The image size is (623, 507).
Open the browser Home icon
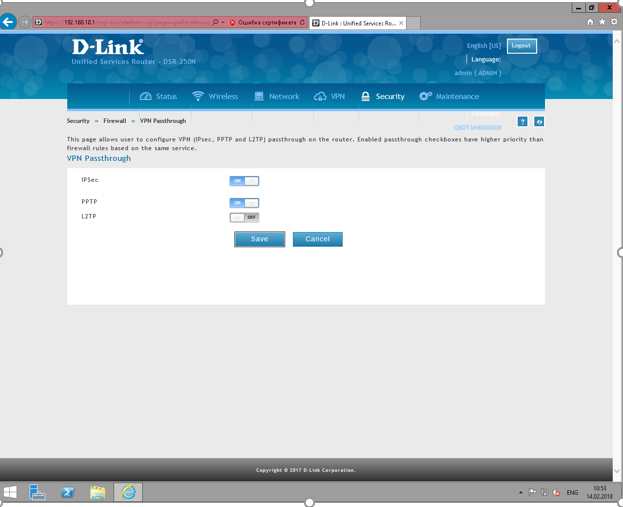pyautogui.click(x=590, y=22)
